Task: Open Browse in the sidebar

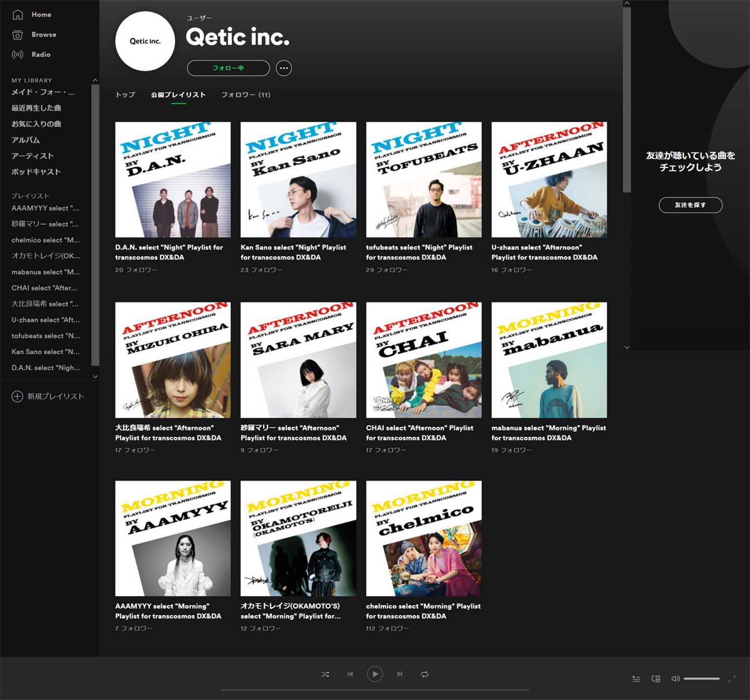Action: pyautogui.click(x=44, y=34)
